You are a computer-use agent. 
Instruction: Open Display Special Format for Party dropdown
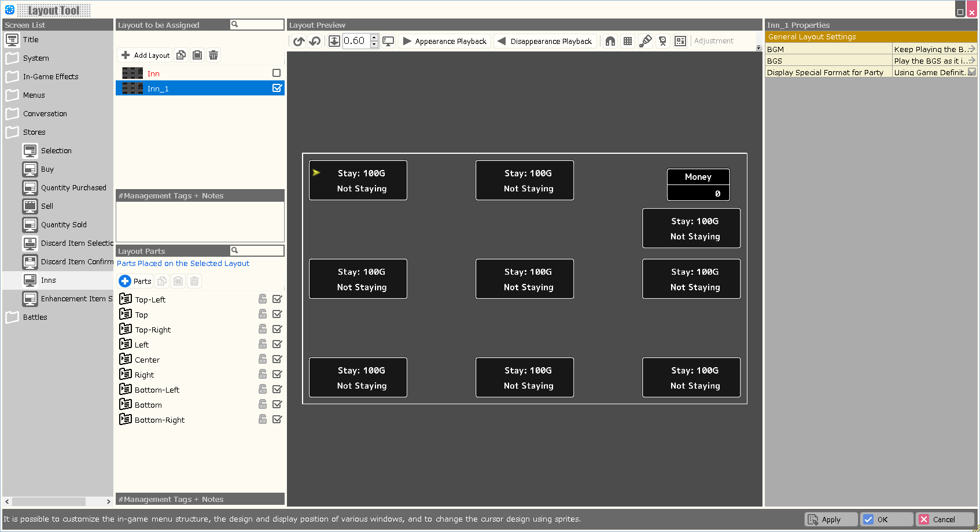(972, 72)
